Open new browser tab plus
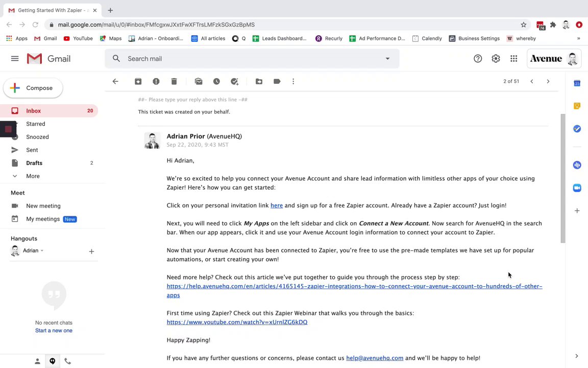This screenshot has width=588, height=368. pyautogui.click(x=110, y=10)
